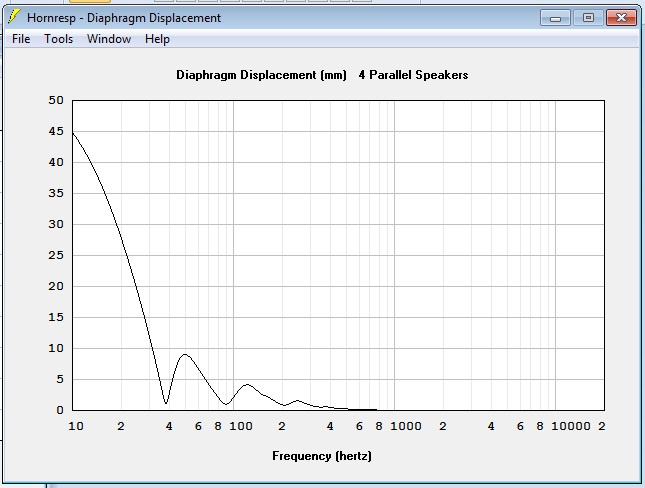Click the y-axis value 15
Screen dimensions: 645x488
tap(56, 317)
